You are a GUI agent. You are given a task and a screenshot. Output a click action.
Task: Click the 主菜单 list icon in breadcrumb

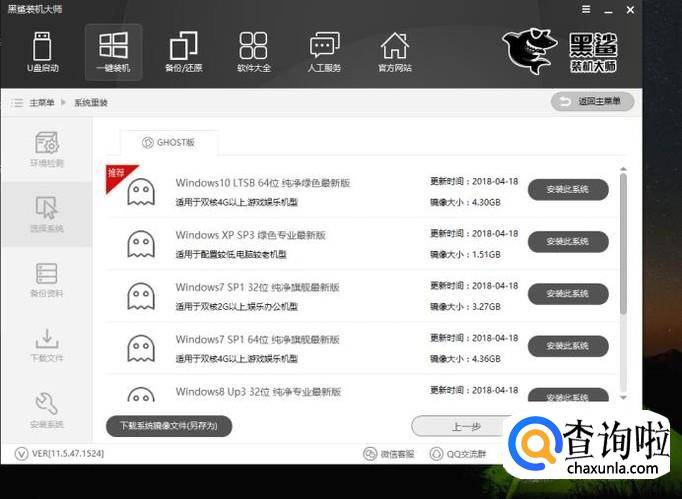[x=17, y=103]
